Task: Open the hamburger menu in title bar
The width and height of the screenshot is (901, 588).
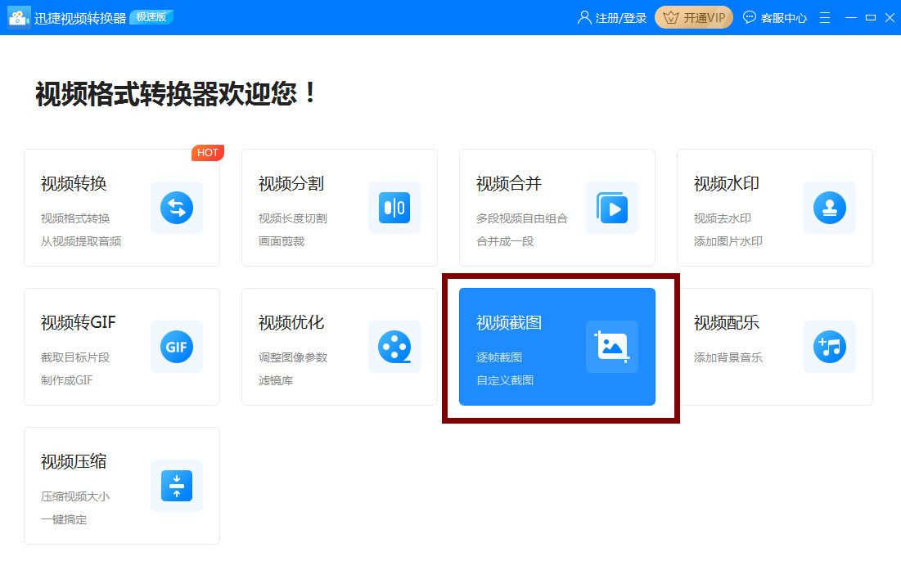Action: pos(825,17)
